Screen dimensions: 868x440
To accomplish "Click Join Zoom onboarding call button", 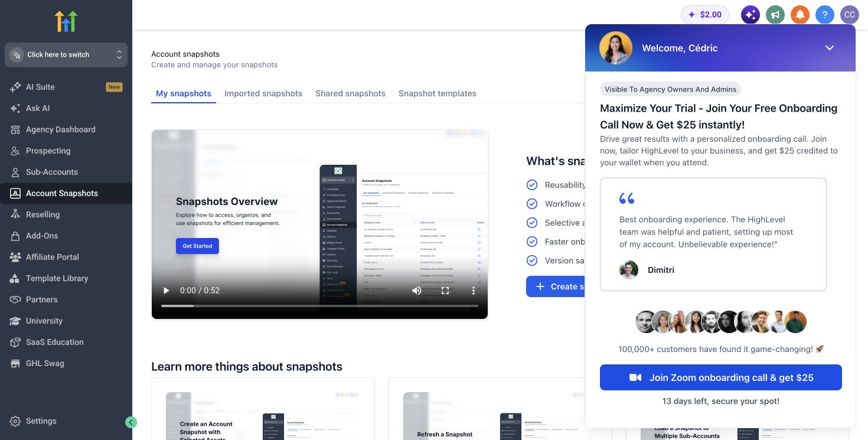I will point(721,377).
